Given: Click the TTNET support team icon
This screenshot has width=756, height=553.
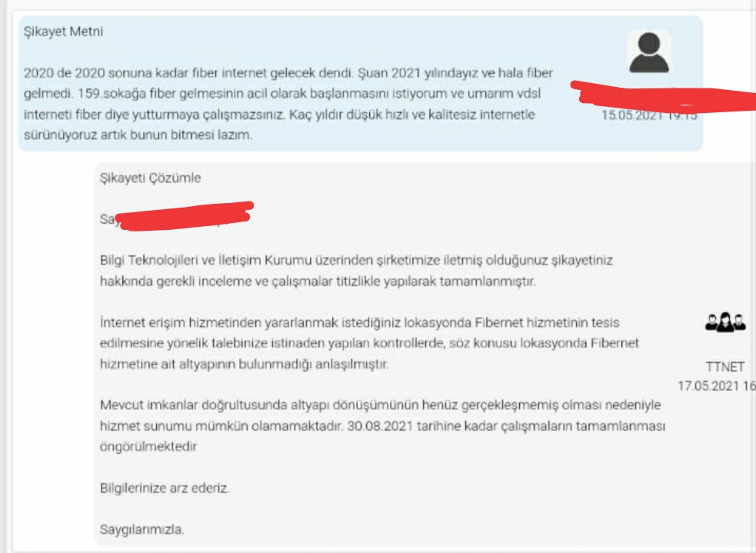Looking at the screenshot, I should tap(725, 322).
